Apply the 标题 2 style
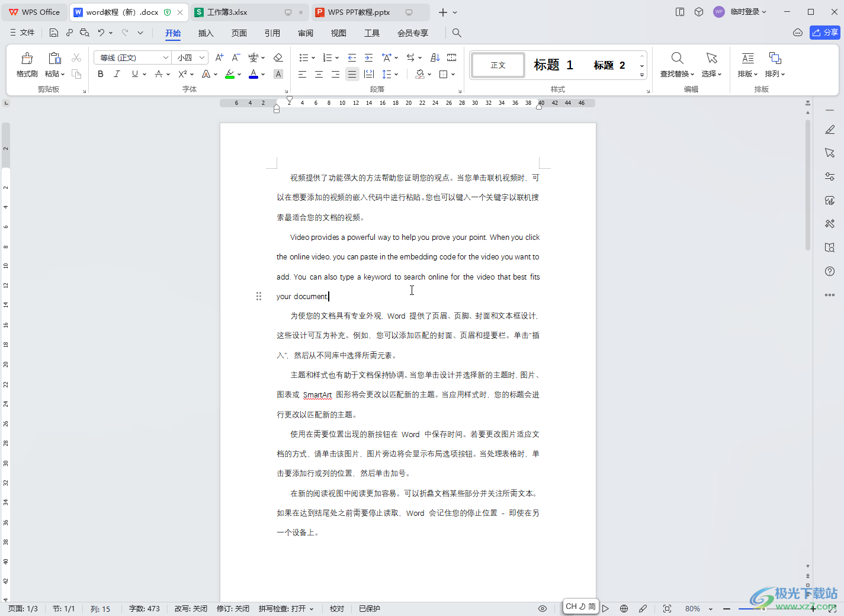This screenshot has width=844, height=616. coord(609,65)
